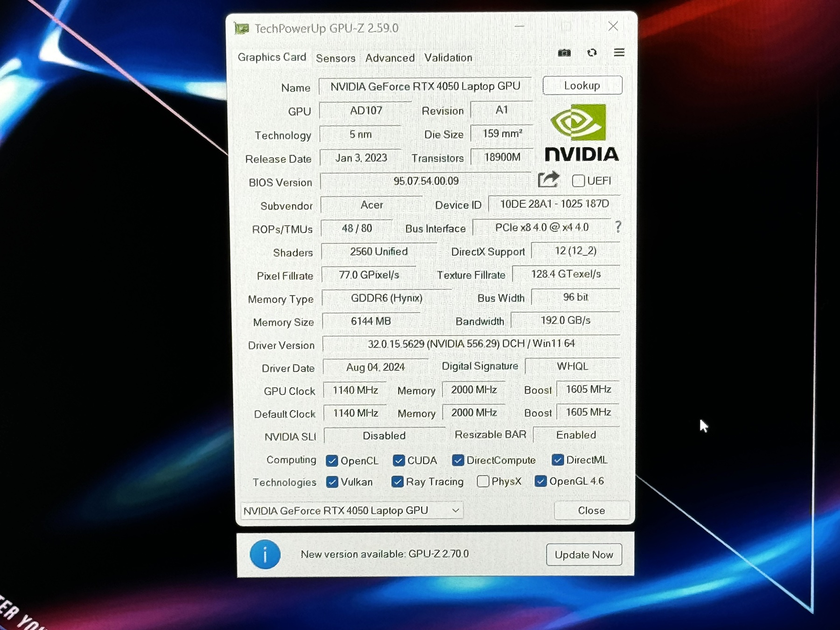Click the Memory Type GDDR6 (Hynix) field
The height and width of the screenshot is (630, 840).
(x=387, y=298)
